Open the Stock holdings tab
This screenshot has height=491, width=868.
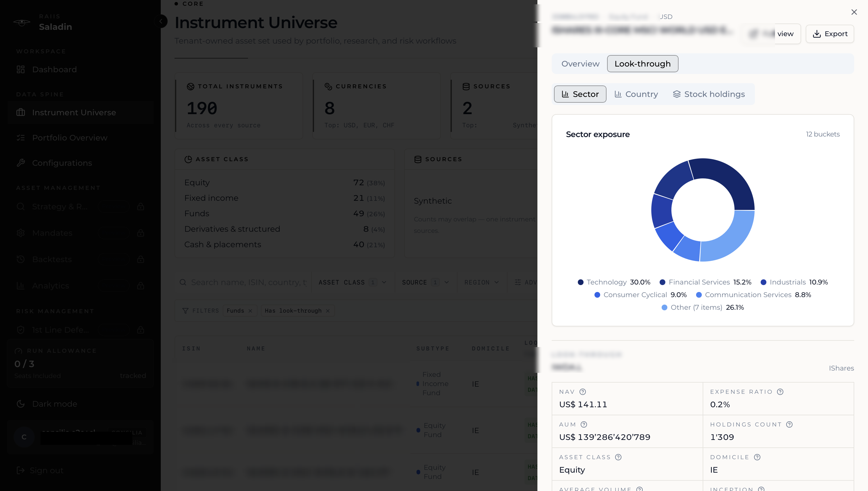pyautogui.click(x=709, y=94)
